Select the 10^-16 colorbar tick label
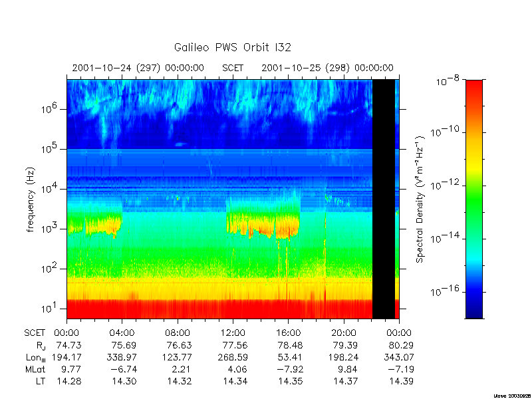The image size is (532, 399). (446, 291)
